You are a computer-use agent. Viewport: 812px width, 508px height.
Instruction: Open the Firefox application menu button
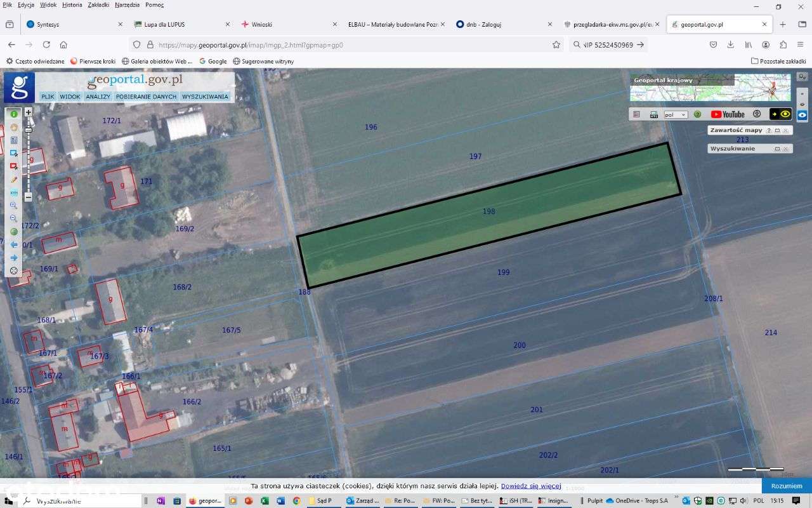click(801, 45)
